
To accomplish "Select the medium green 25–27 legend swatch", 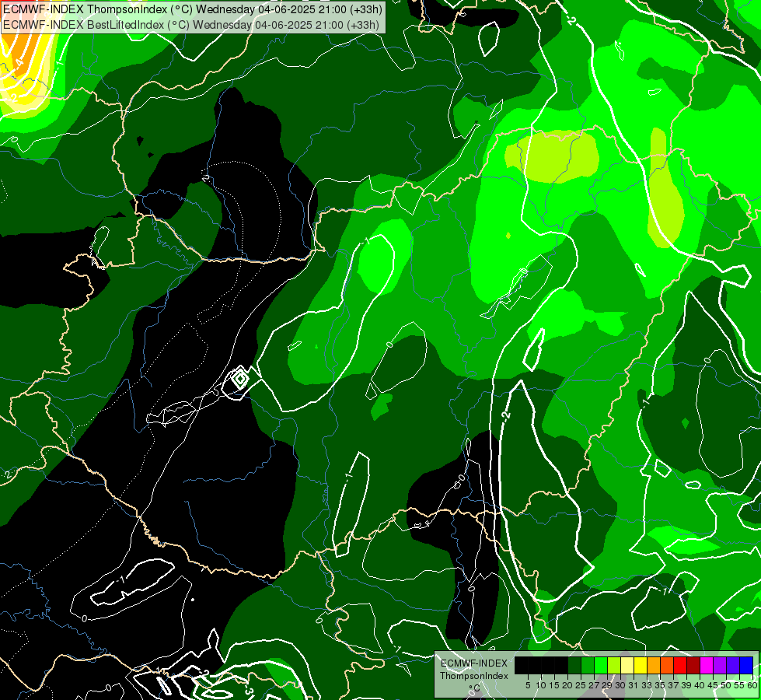I will pyautogui.click(x=588, y=665).
